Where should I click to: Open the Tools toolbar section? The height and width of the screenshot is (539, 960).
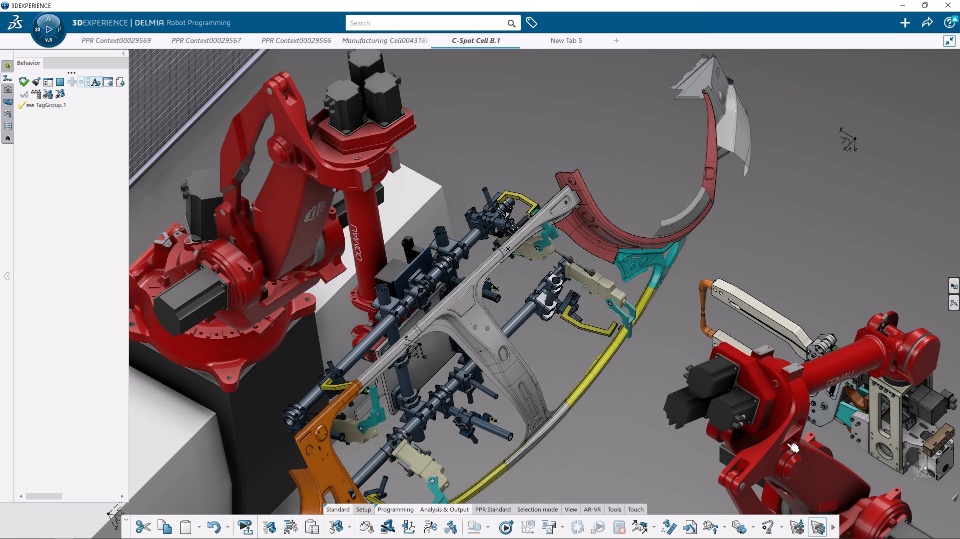[x=615, y=510]
